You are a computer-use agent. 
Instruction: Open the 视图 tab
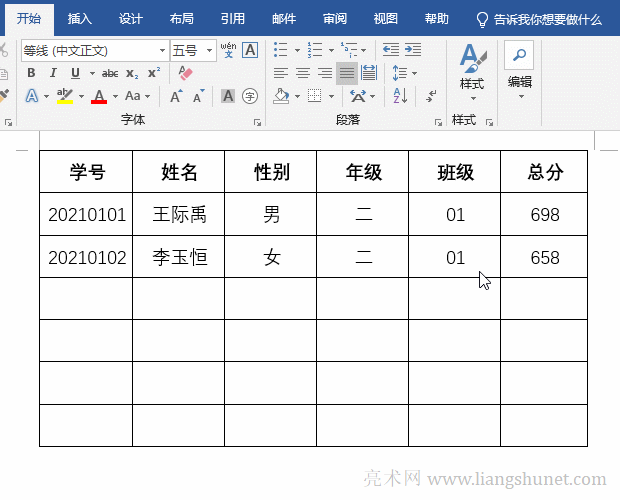point(386,19)
